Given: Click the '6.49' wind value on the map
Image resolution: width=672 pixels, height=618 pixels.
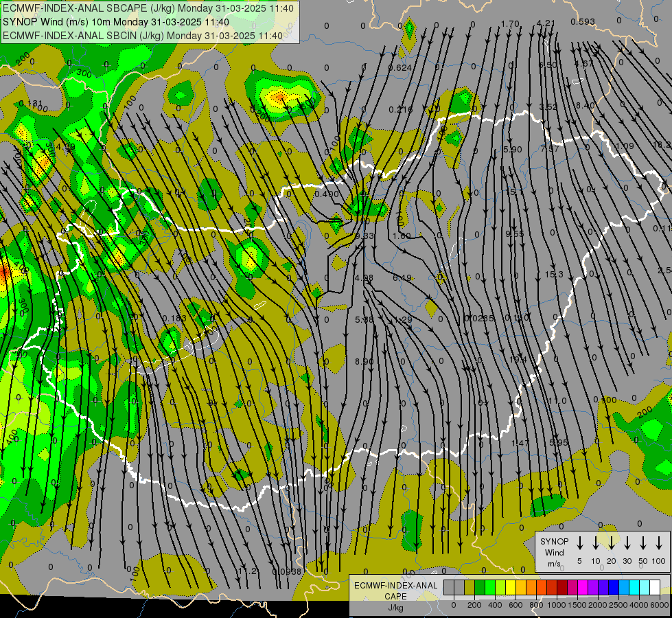Looking at the screenshot, I should (402, 278).
